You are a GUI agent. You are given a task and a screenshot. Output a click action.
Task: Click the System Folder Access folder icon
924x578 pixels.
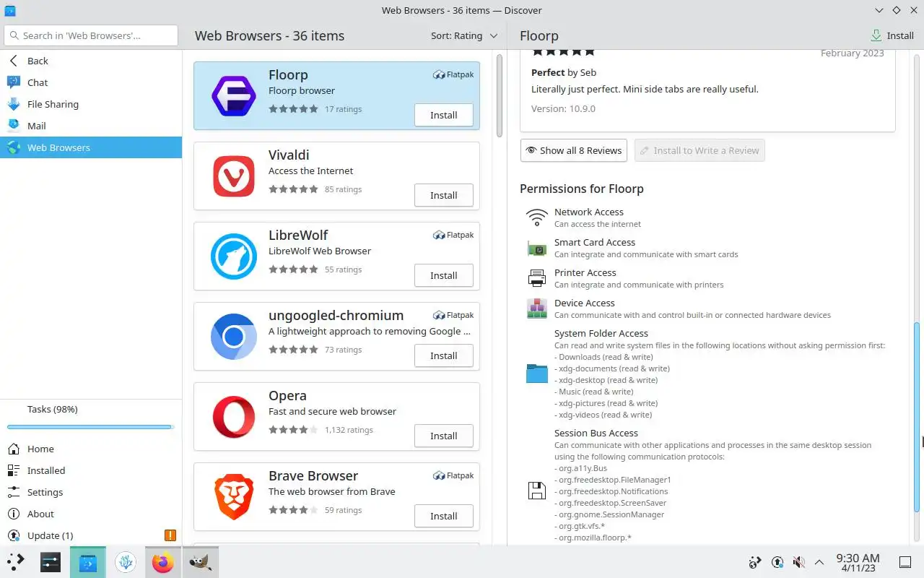click(537, 374)
